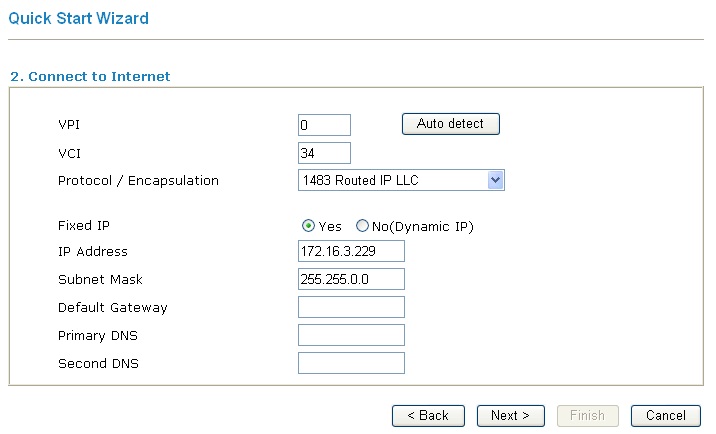Click the VPI input field
The image size is (716, 434).
(324, 125)
